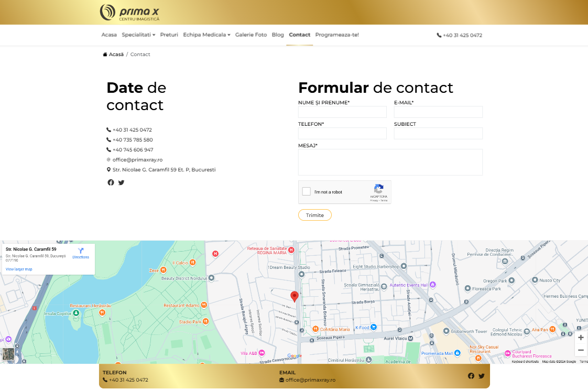Click the View larger map link

tap(19, 269)
